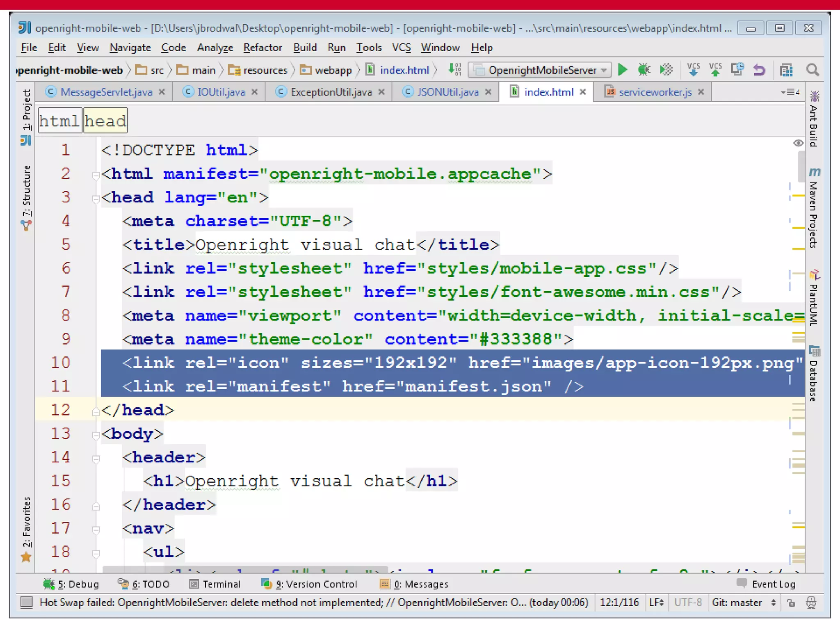Click the run with coverage icon

click(666, 70)
